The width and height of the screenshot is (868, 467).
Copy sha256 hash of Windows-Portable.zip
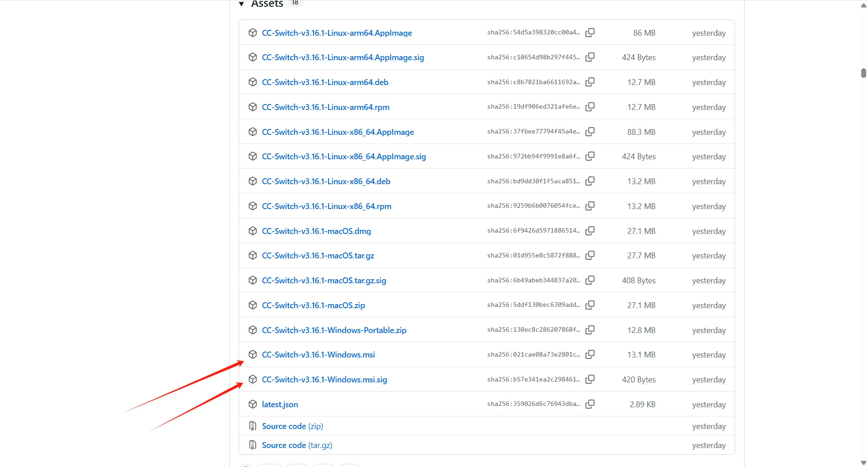[590, 330]
